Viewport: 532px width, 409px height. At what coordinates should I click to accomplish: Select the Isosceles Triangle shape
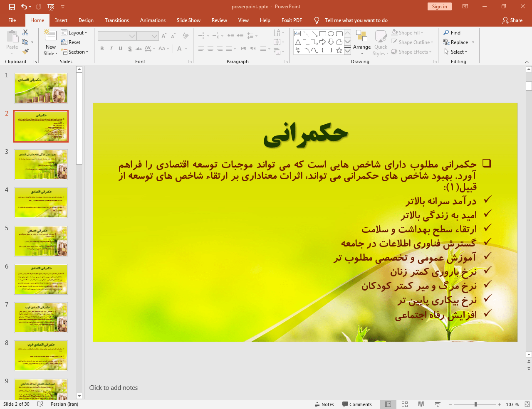click(298, 42)
